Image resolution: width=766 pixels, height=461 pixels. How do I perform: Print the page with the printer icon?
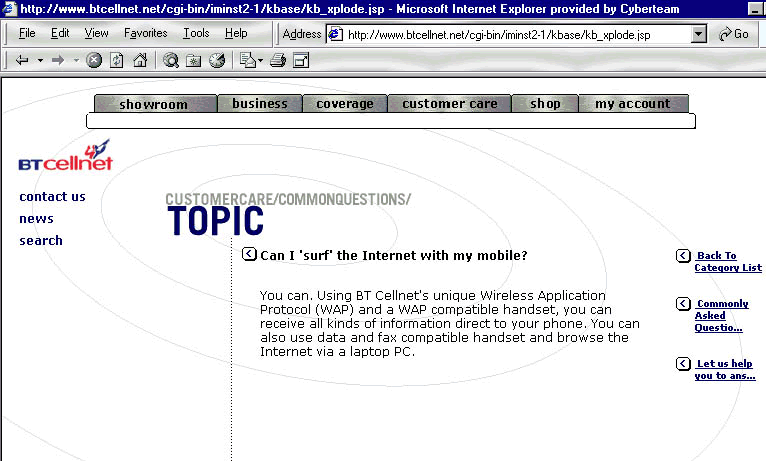(278, 60)
